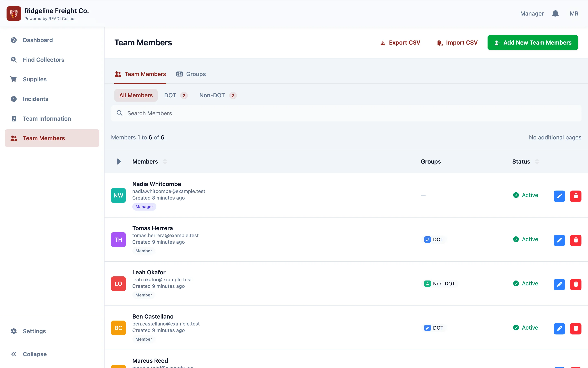The image size is (588, 368).
Task: Click Nadia Whitcombe's Active status
Action: [526, 195]
